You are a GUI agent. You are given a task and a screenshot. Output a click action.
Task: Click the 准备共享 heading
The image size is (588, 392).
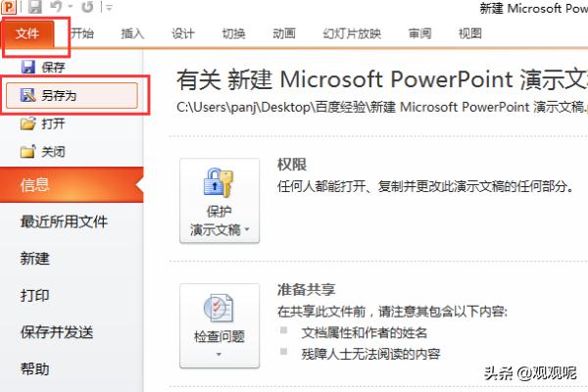point(307,289)
